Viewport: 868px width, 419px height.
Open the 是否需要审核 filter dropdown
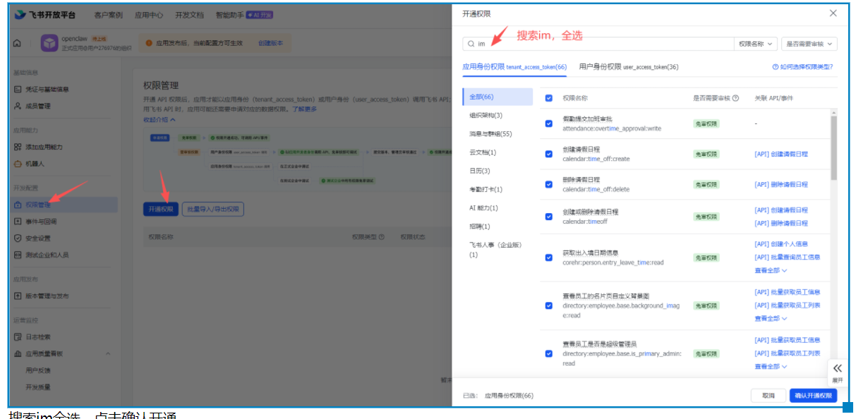tap(809, 44)
